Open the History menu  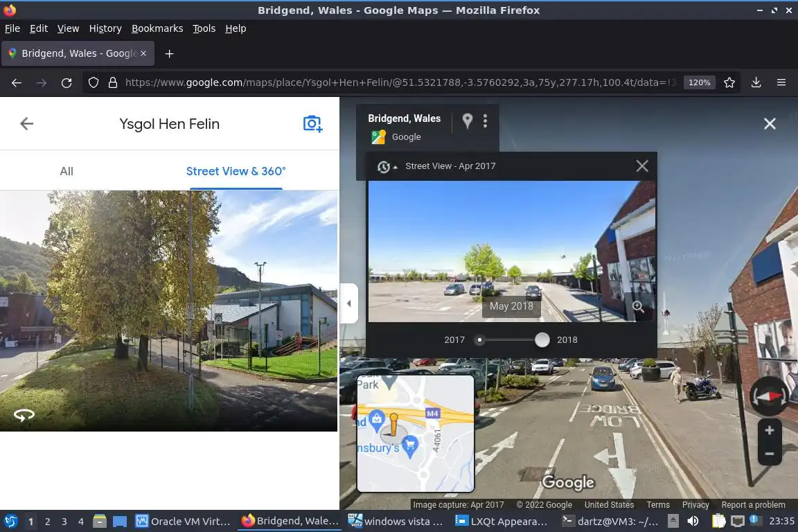click(x=105, y=28)
